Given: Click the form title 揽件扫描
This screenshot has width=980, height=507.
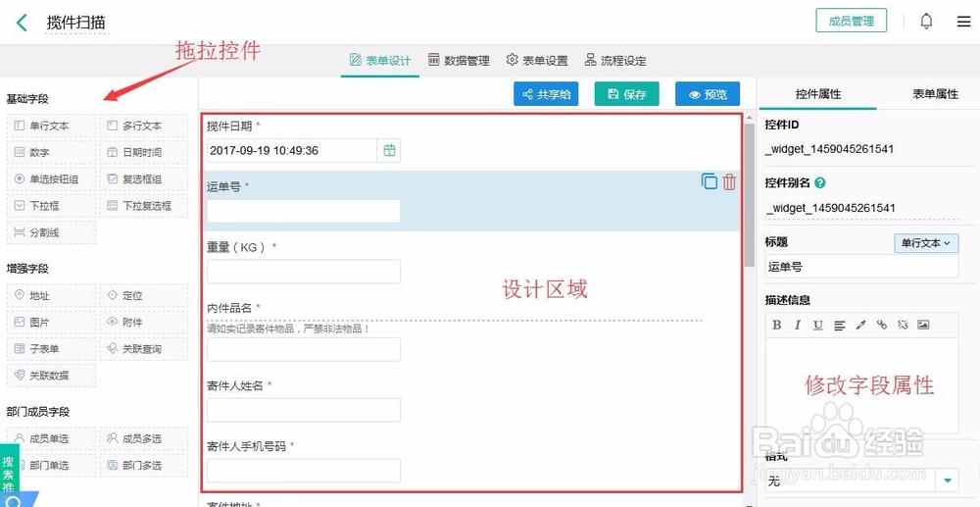Looking at the screenshot, I should [76, 23].
